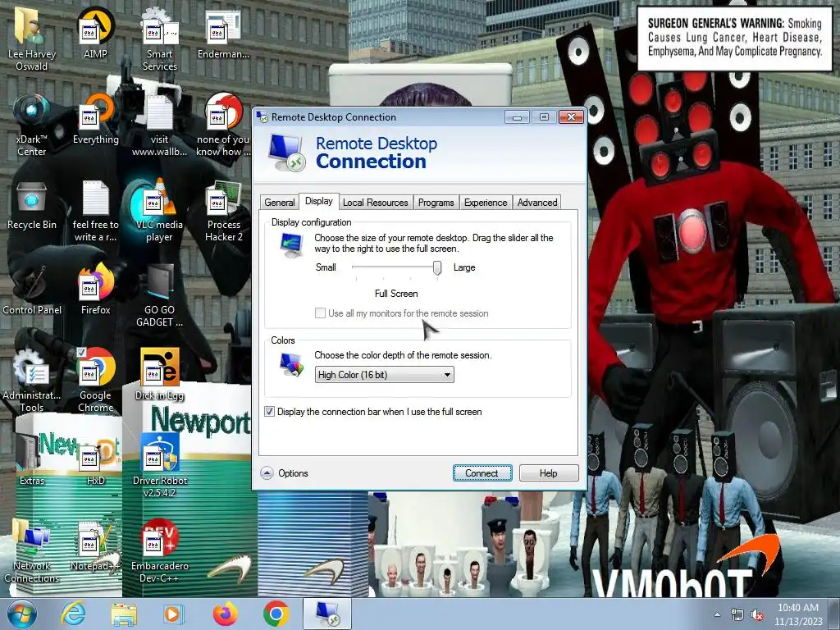840x630 pixels.
Task: Switch to the General tab
Action: [x=279, y=203]
